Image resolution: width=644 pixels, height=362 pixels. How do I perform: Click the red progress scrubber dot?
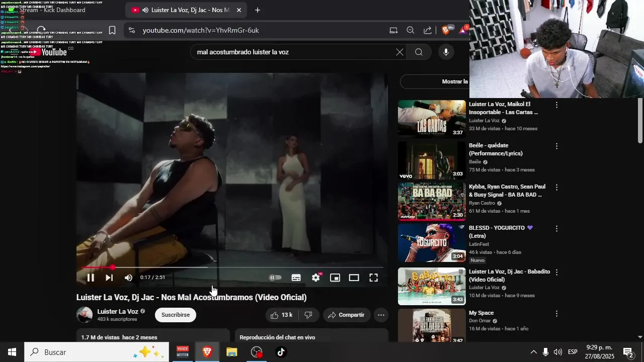coord(112,267)
